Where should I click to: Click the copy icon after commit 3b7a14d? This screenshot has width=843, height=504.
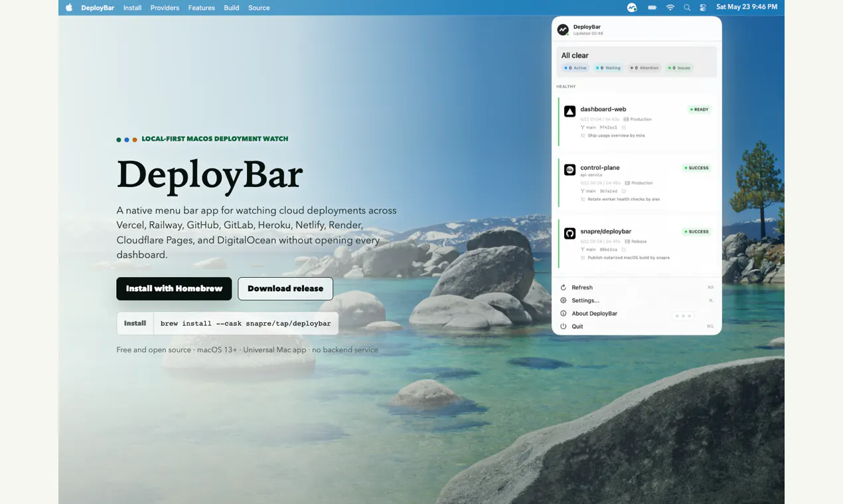point(623,191)
